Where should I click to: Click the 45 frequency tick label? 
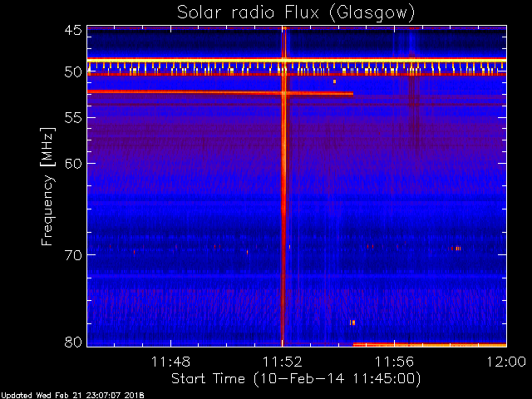[x=73, y=31]
